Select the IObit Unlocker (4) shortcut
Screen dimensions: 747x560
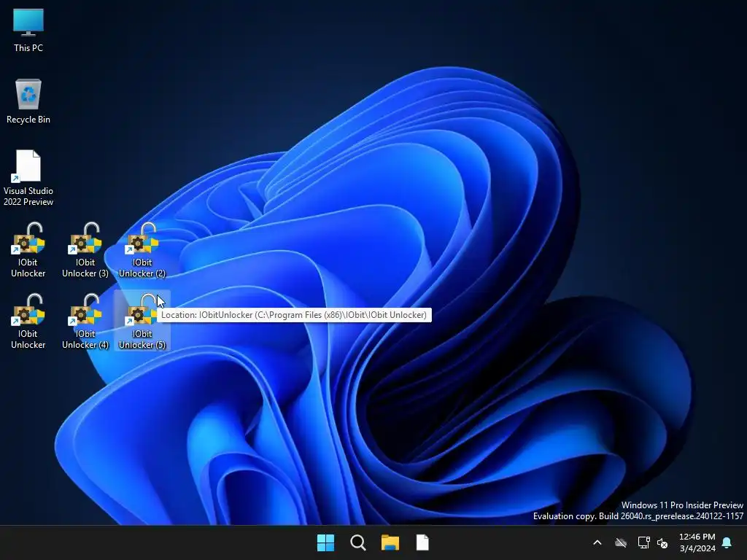85,321
